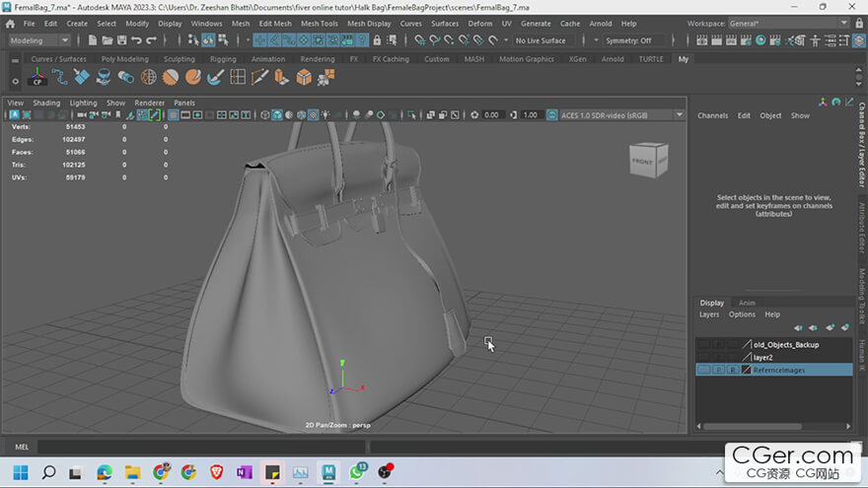Open the Symmetry: Off dropdown

click(634, 40)
